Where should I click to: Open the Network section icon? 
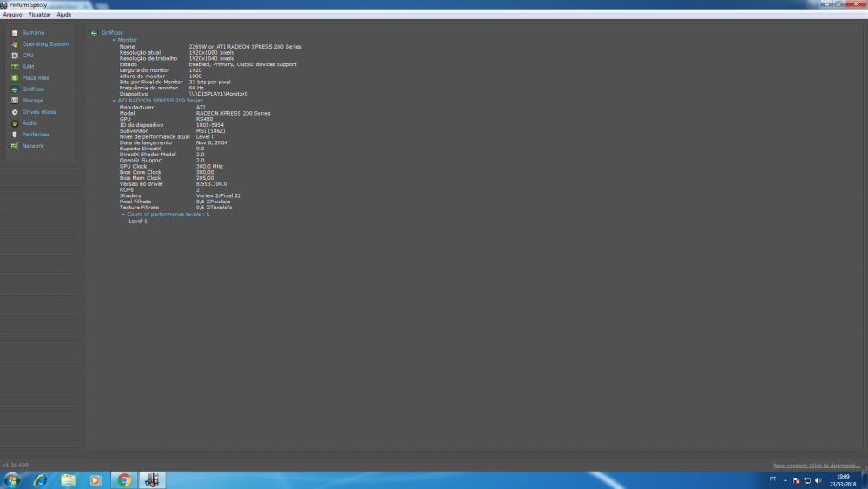15,146
